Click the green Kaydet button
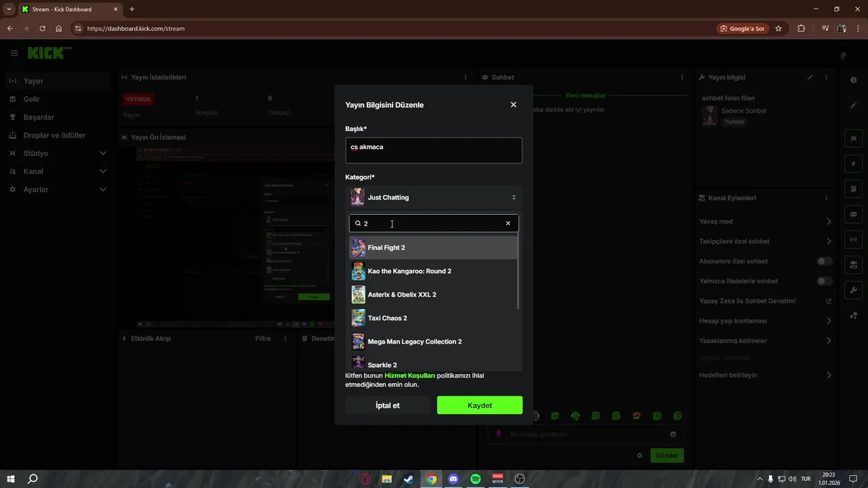Screen dimensions: 868x488 click(479, 405)
